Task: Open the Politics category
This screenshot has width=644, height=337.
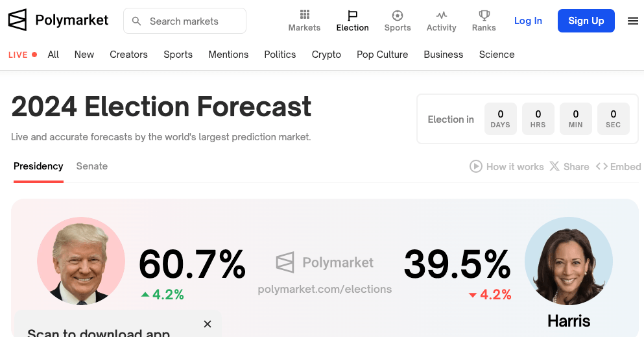Action: [280, 55]
